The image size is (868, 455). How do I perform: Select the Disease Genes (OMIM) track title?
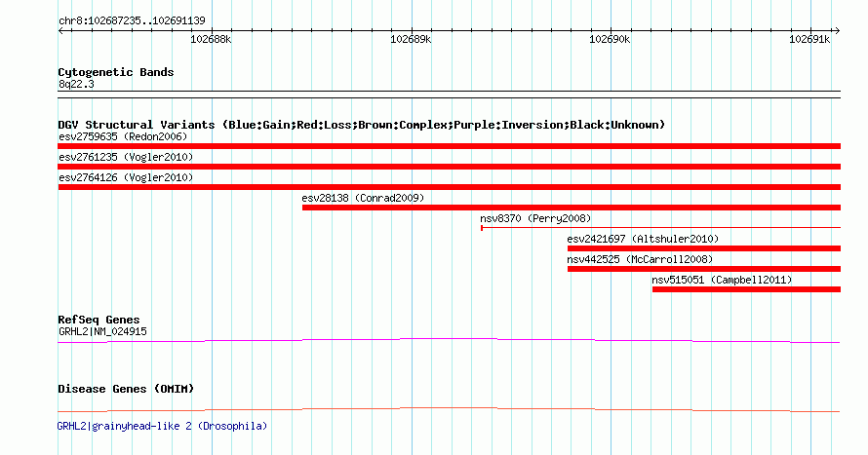coord(126,389)
